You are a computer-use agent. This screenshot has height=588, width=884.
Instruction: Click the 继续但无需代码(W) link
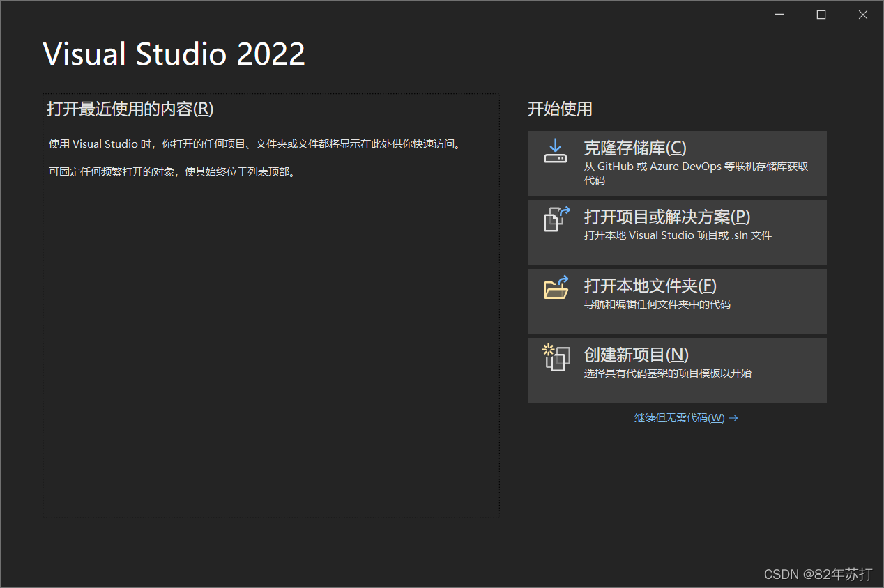point(680,417)
